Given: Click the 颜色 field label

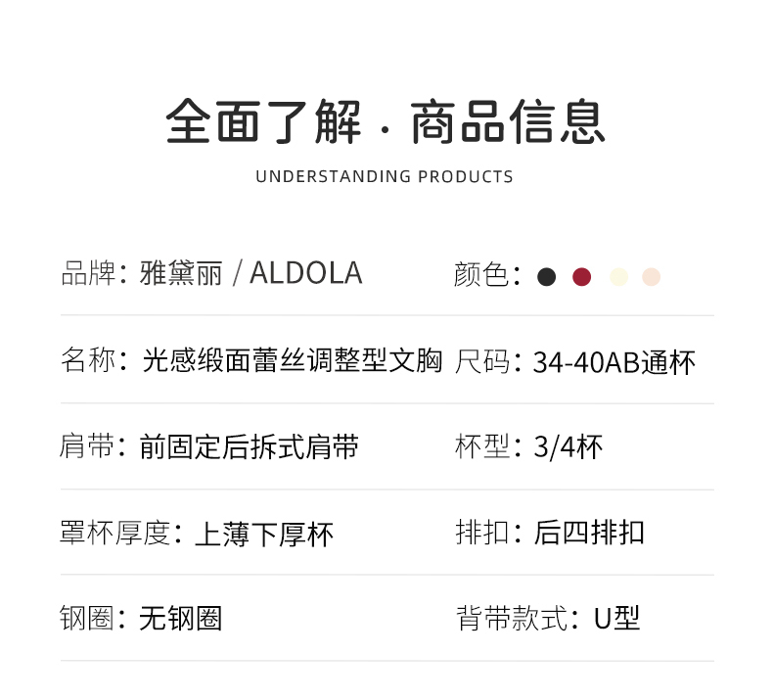Looking at the screenshot, I should click(481, 275).
